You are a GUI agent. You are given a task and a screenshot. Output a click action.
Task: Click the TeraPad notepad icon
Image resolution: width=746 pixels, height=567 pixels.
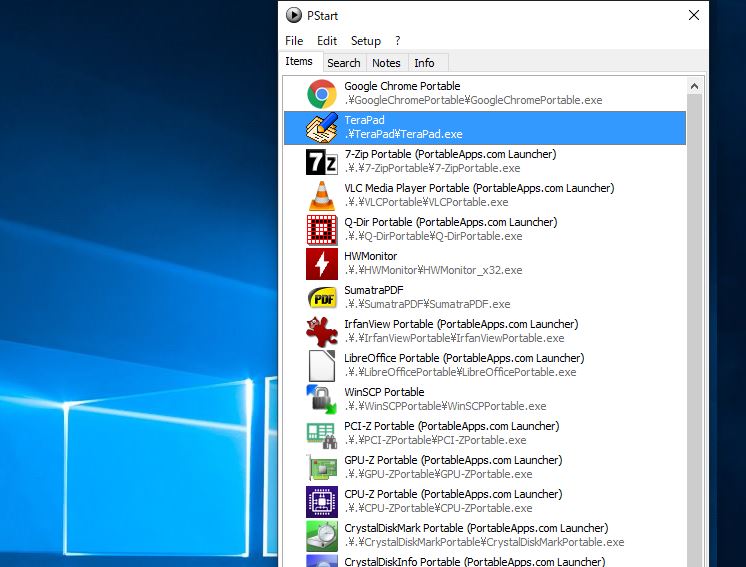(322, 128)
